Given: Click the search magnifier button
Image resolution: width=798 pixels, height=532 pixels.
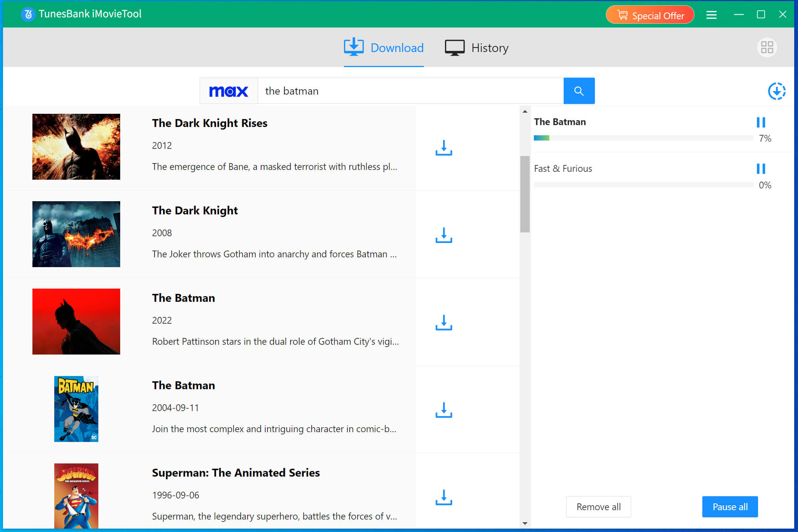Looking at the screenshot, I should tap(579, 91).
